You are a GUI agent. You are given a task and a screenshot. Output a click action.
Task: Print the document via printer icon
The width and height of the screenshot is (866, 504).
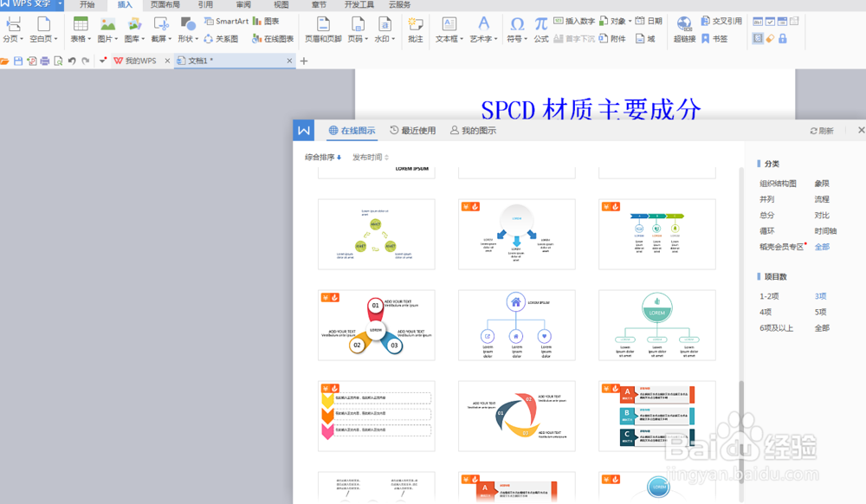(45, 61)
